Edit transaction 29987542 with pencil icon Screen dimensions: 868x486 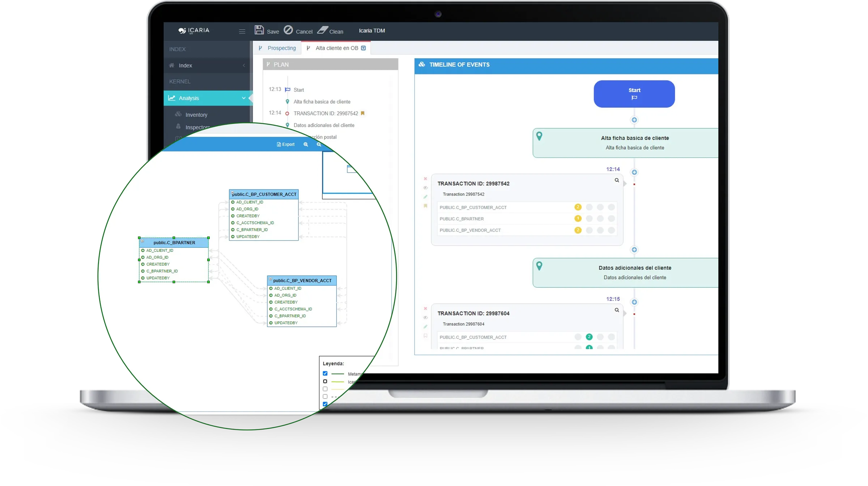[425, 197]
